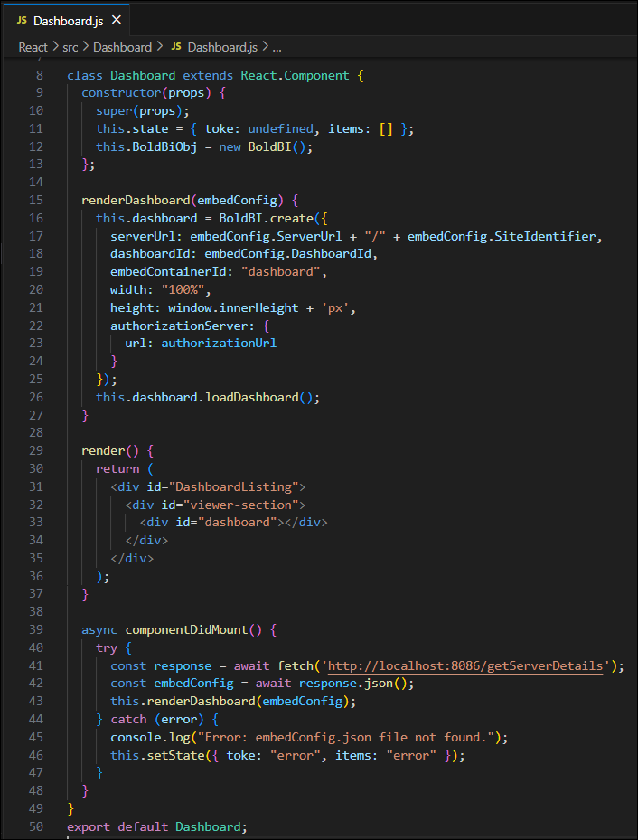Screen dimensions: 638x840
Task: Click line number 39 in the gutter
Action: click(36, 629)
